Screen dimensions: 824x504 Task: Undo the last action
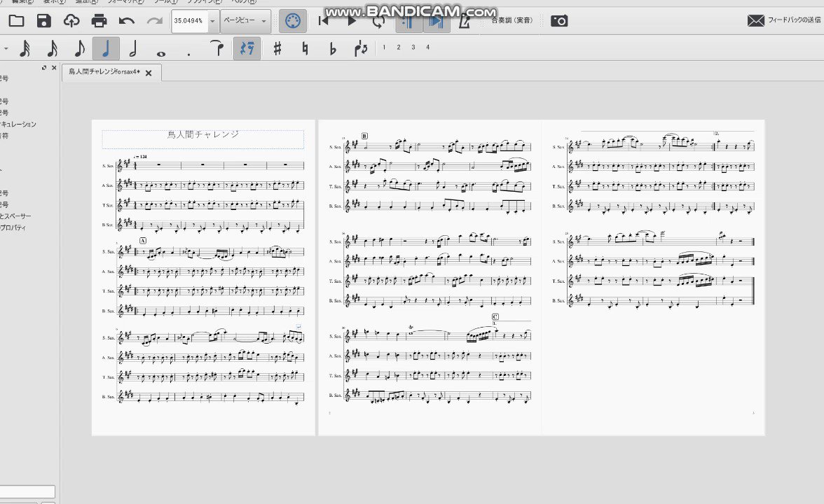click(x=127, y=21)
